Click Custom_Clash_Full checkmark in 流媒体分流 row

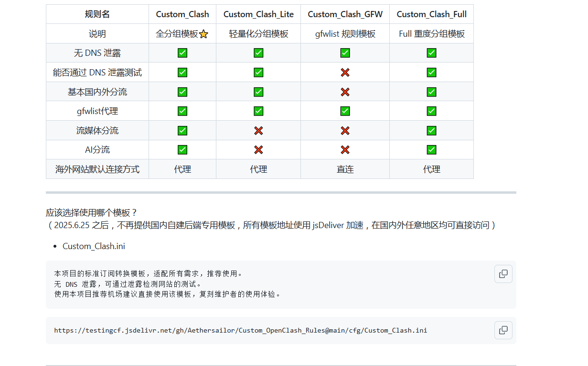click(x=431, y=130)
